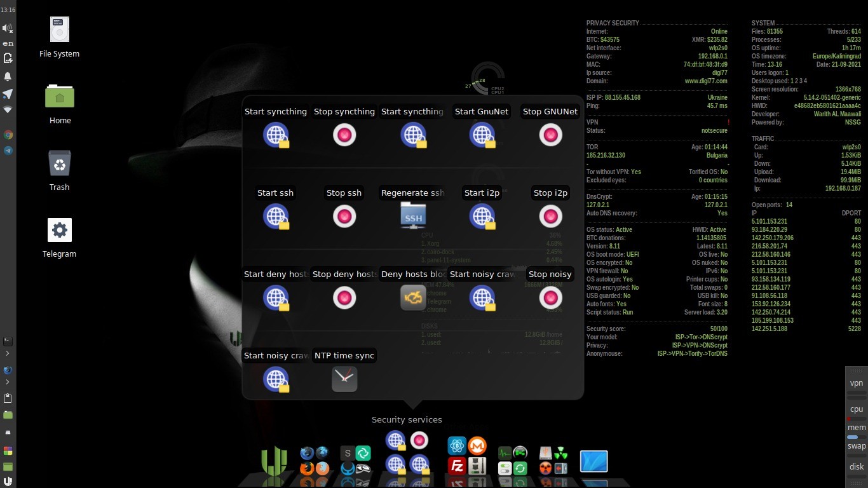Click the 'Security services' dock label
The image size is (868, 488).
(407, 420)
